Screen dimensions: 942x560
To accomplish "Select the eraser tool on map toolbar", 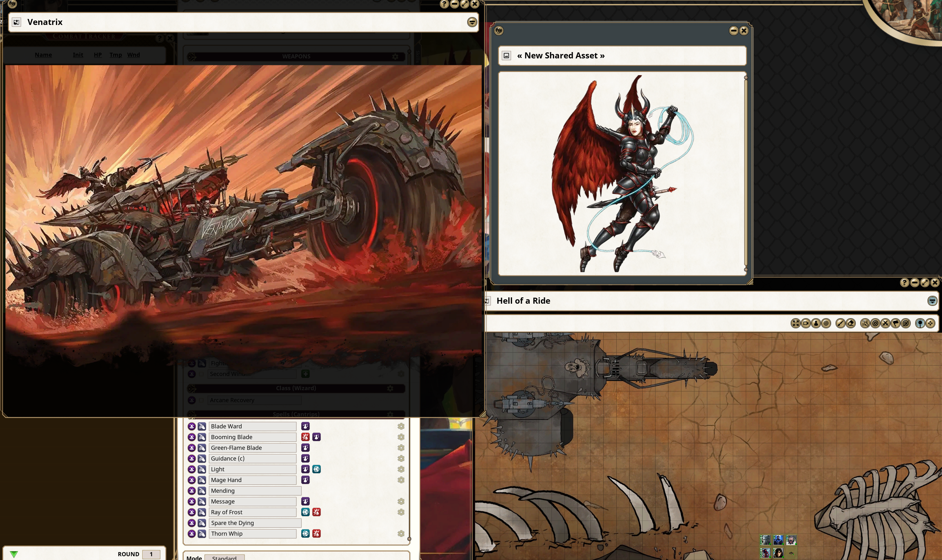I will [x=851, y=323].
